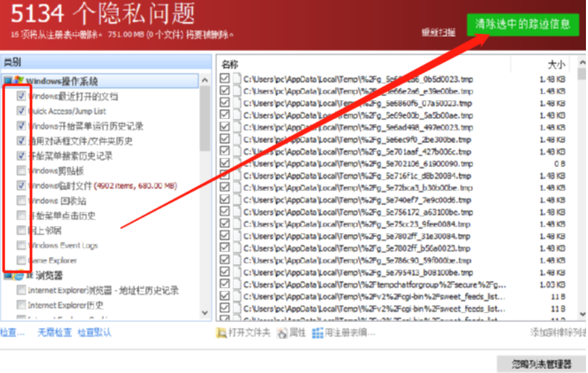
Task: Click file icon of 7e9c00d6.tmp row
Action: [237, 200]
